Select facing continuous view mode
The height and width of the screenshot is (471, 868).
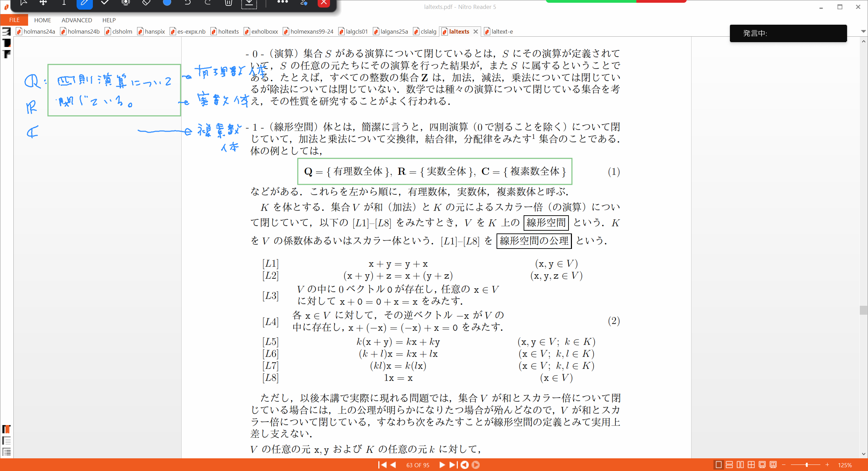(x=751, y=465)
